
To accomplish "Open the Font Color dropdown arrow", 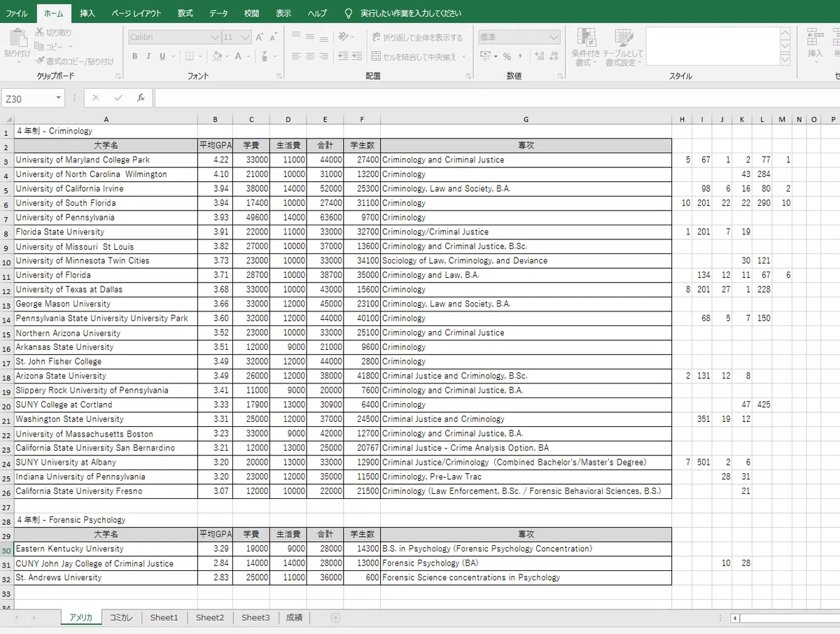I will [248, 57].
